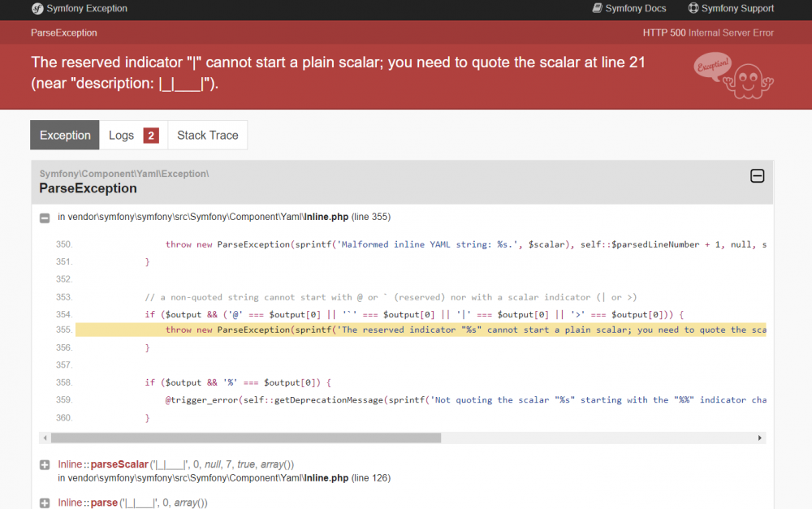
Task: Expand the Inline::parse trace entry
Action: 45,503
